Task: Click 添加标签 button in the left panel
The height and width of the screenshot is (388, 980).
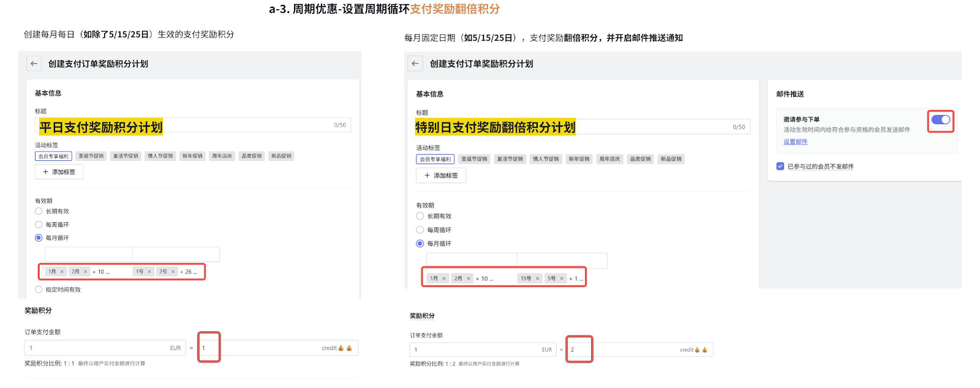Action: (x=59, y=172)
